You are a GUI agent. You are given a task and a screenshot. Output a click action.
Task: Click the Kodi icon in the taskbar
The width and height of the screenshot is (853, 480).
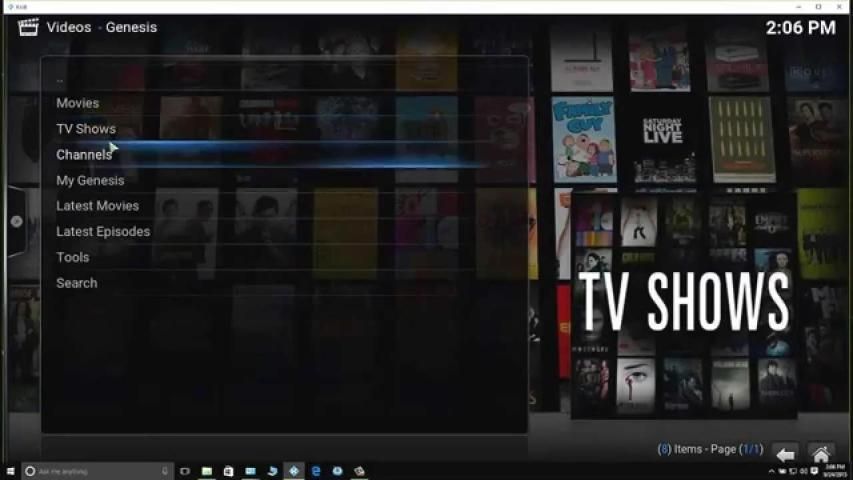click(294, 471)
